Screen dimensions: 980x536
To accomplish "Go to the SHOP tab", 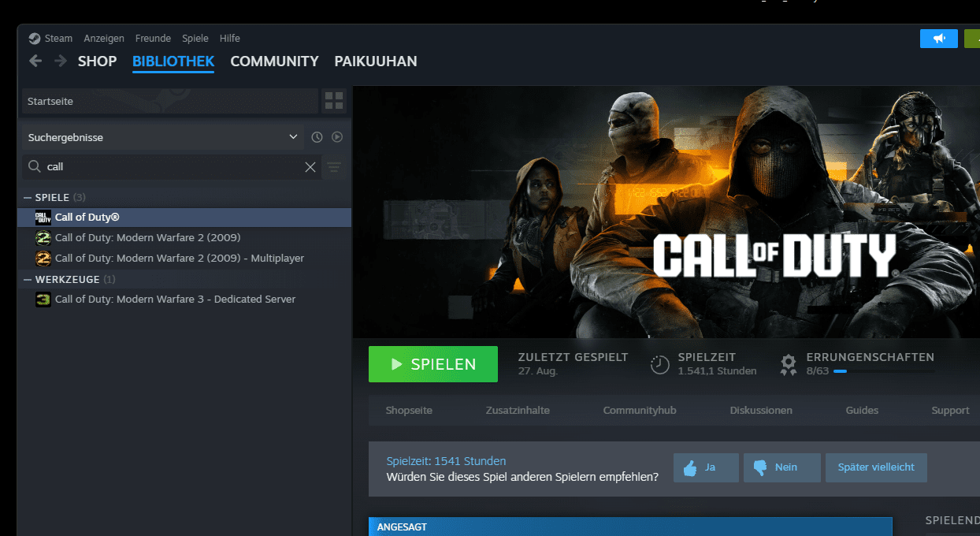I will 97,61.
